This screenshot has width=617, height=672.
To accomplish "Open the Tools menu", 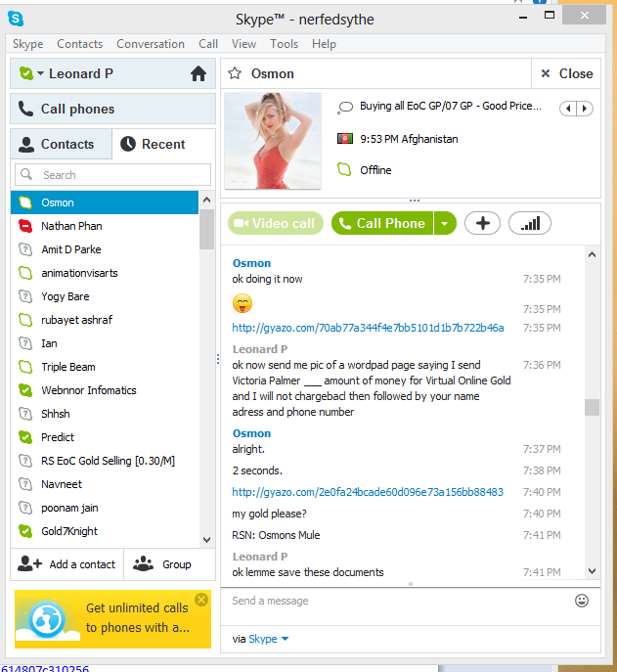I will (284, 44).
